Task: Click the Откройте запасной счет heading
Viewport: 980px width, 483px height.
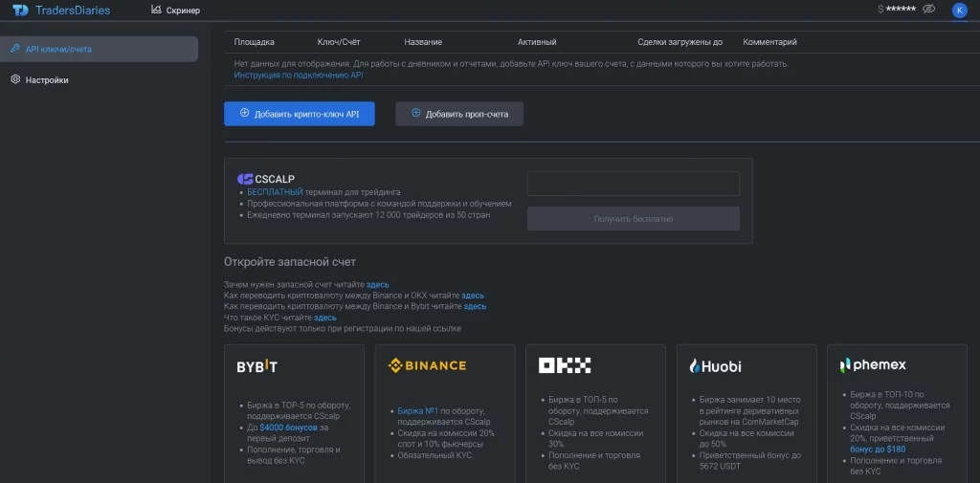Action: [290, 262]
